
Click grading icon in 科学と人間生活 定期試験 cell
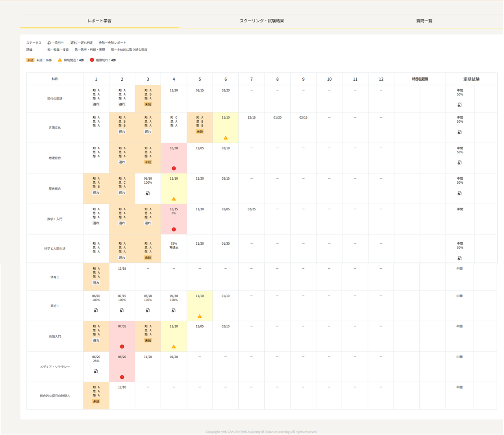pyautogui.click(x=460, y=258)
